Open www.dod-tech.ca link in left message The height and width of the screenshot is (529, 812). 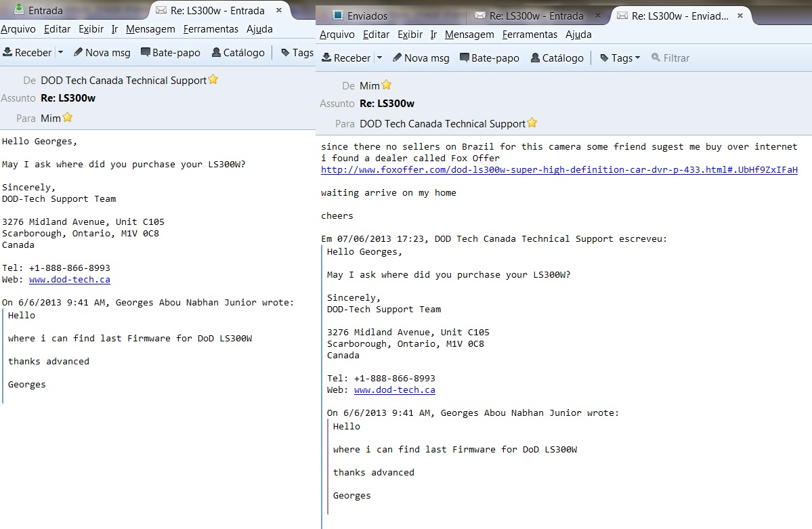(69, 279)
